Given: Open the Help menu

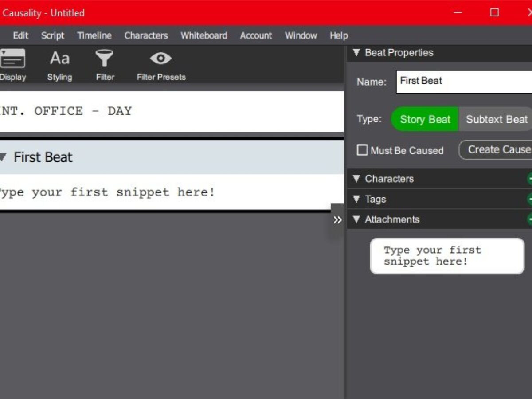Looking at the screenshot, I should point(339,35).
